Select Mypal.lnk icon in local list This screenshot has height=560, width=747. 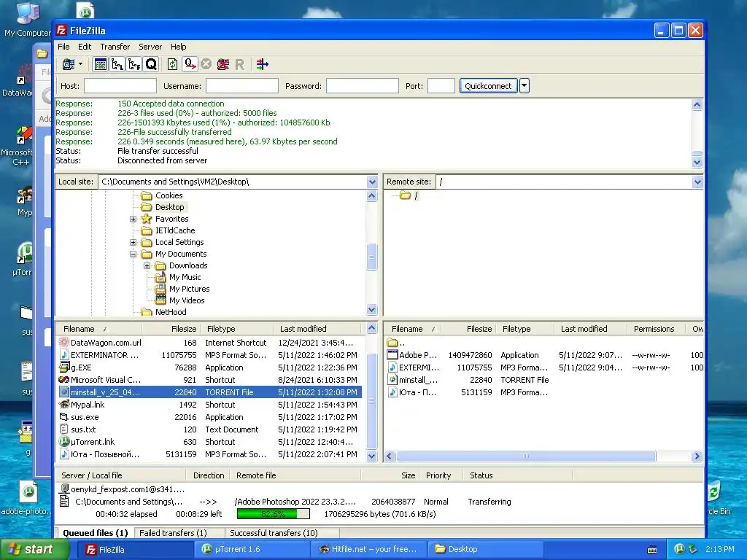(x=64, y=405)
